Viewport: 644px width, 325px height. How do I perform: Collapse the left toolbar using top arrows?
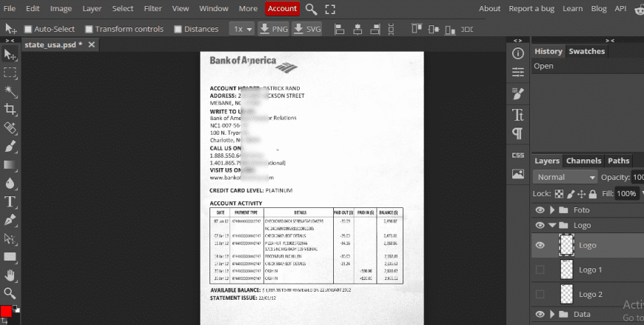[10, 40]
